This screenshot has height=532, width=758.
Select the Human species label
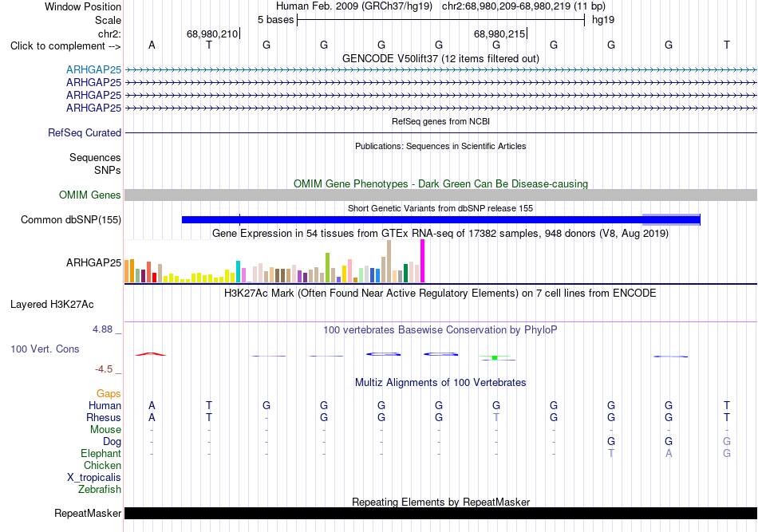[x=105, y=405]
